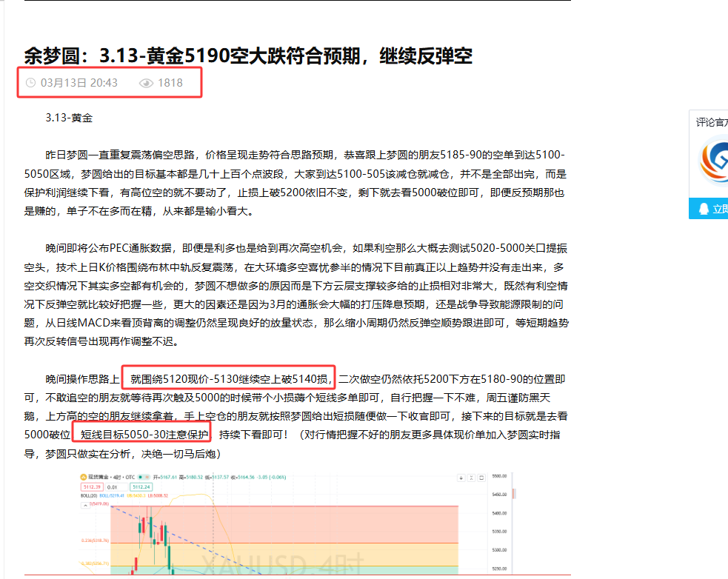This screenshot has height=579, width=728.
Task: Click the text 短线目标5050-30注意保护
Action: [144, 435]
